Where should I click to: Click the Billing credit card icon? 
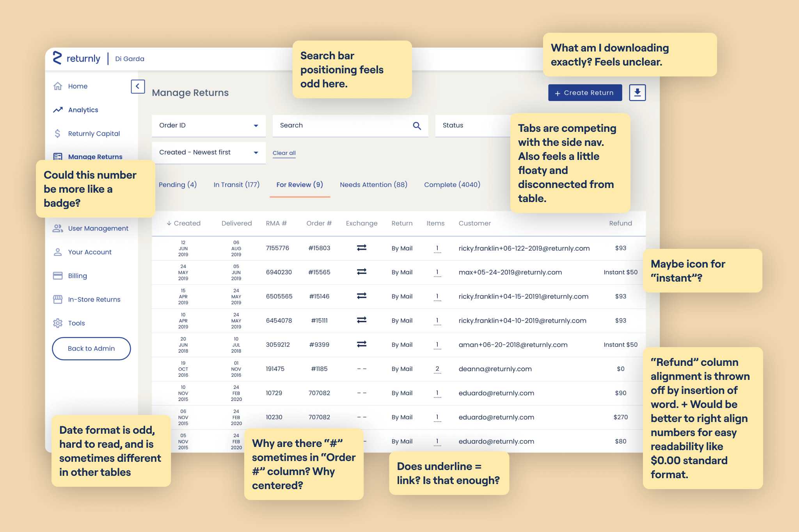(x=58, y=276)
